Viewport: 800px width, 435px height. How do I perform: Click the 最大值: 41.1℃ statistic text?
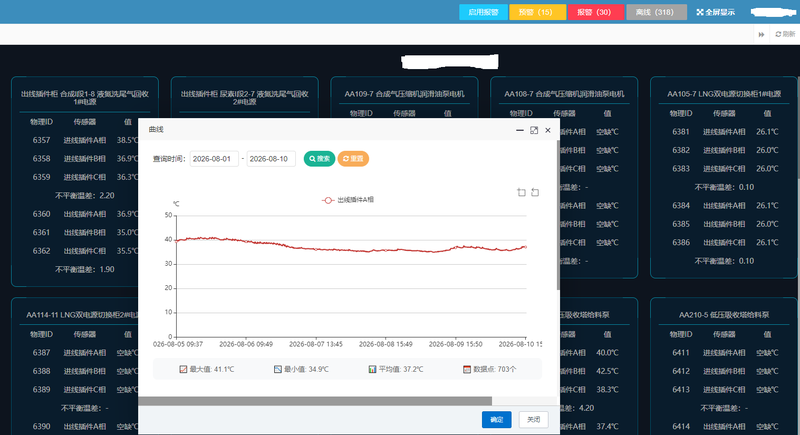point(212,369)
